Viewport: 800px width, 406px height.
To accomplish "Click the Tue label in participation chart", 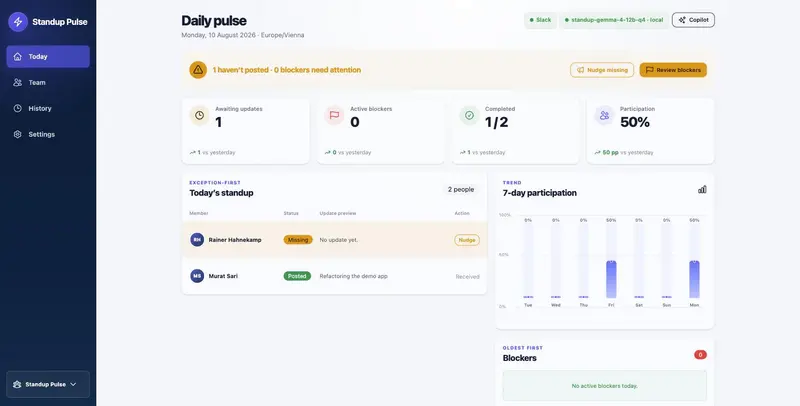I will point(528,305).
